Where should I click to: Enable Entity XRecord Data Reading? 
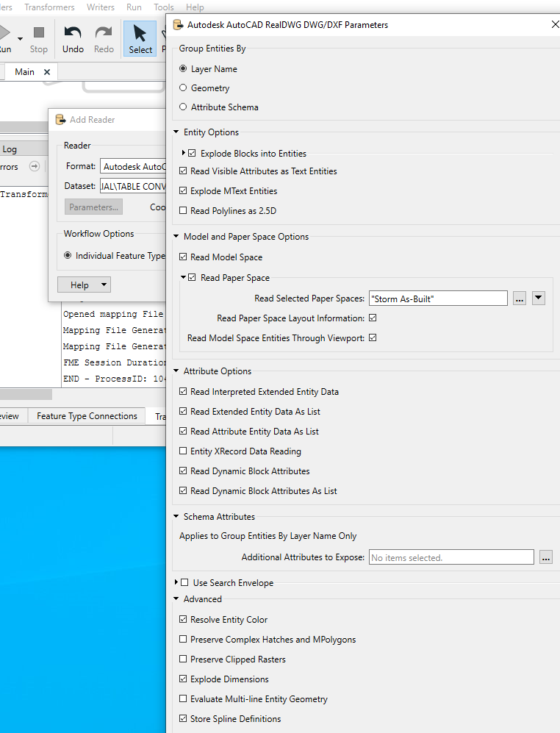pyautogui.click(x=183, y=451)
